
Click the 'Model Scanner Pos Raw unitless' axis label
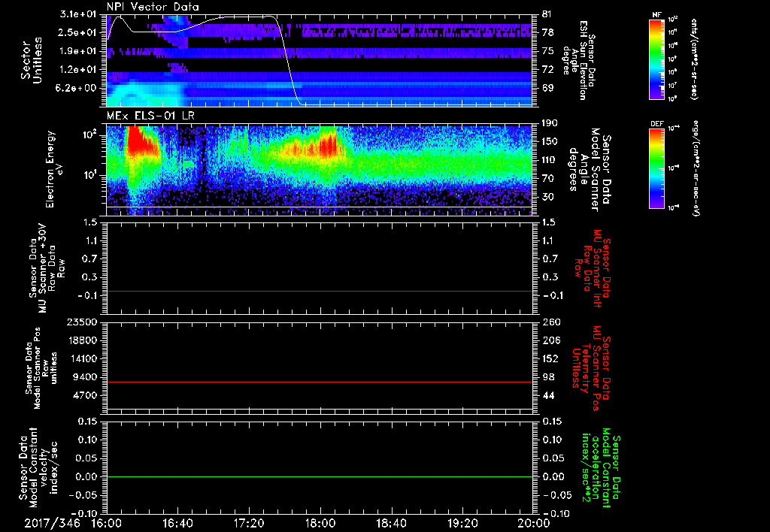coord(42,368)
